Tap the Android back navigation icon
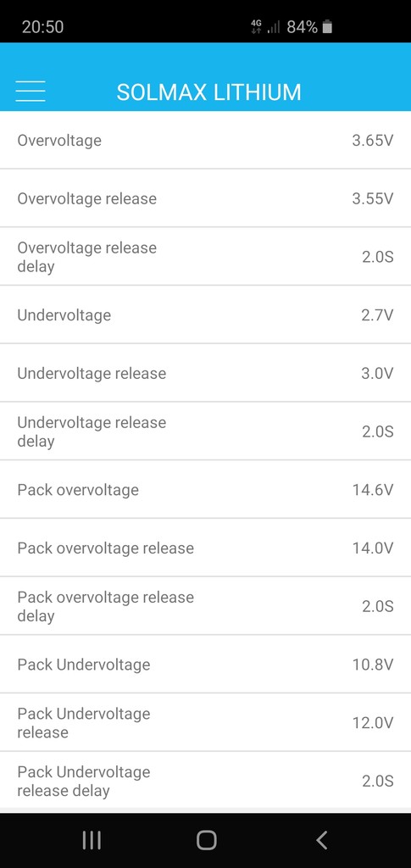 click(x=322, y=840)
